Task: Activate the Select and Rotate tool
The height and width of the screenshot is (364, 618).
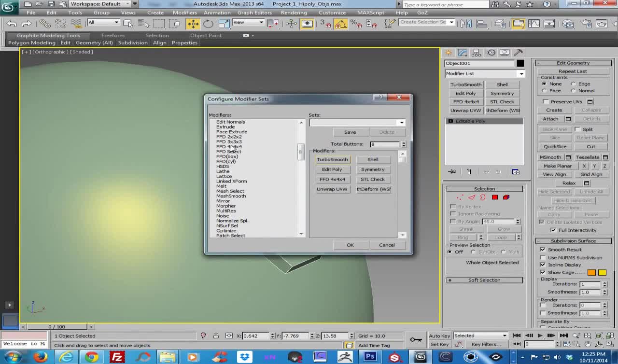Action: (x=208, y=23)
